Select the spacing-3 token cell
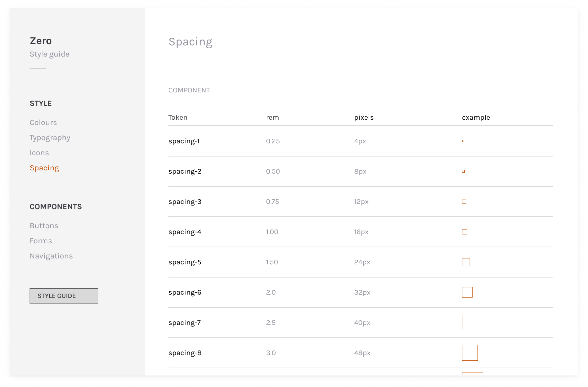Screen dimensions: 588x387 pyautogui.click(x=185, y=202)
